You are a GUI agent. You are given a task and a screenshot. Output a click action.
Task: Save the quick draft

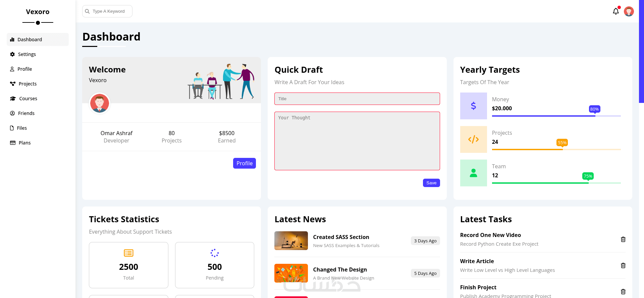tap(431, 183)
